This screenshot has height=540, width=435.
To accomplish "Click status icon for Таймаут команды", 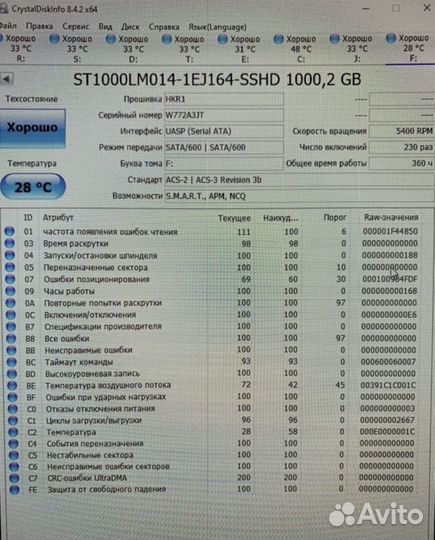I will pos(12,362).
